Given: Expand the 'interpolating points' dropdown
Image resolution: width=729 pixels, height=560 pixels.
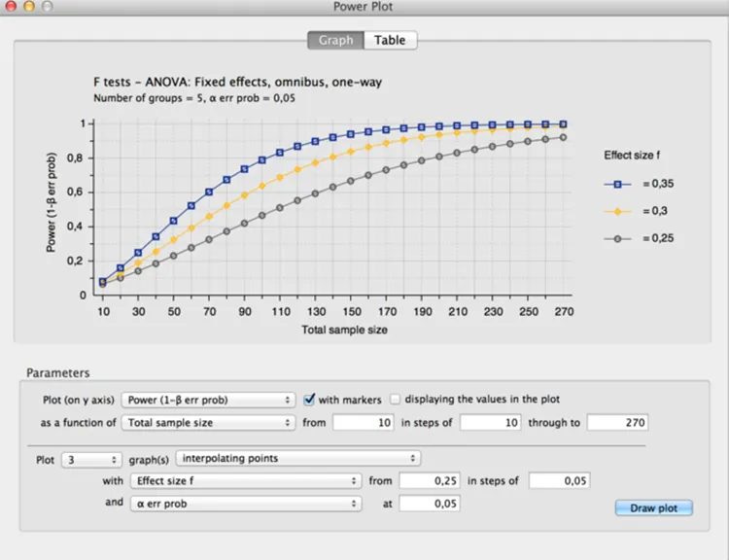Looking at the screenshot, I should pyautogui.click(x=298, y=458).
